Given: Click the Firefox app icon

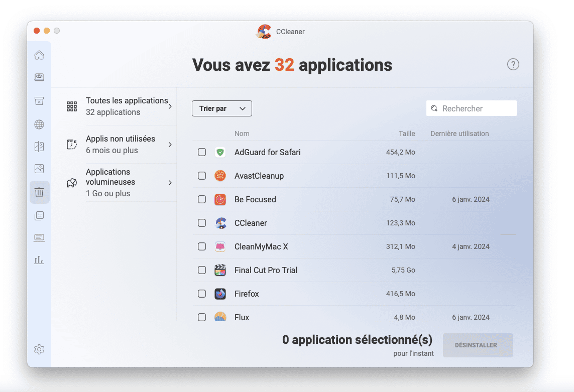Looking at the screenshot, I should click(220, 294).
